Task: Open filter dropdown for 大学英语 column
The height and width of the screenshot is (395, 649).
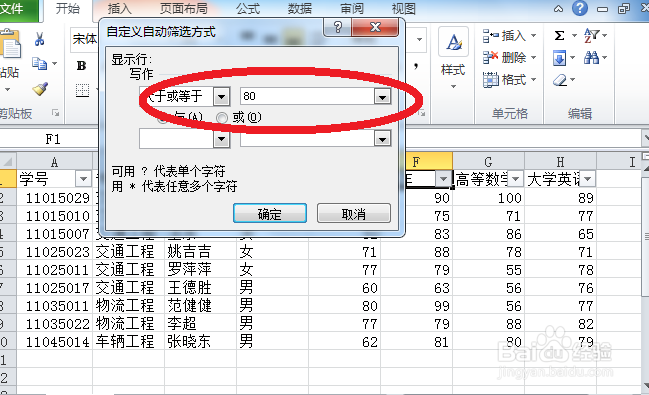Action: 587,179
